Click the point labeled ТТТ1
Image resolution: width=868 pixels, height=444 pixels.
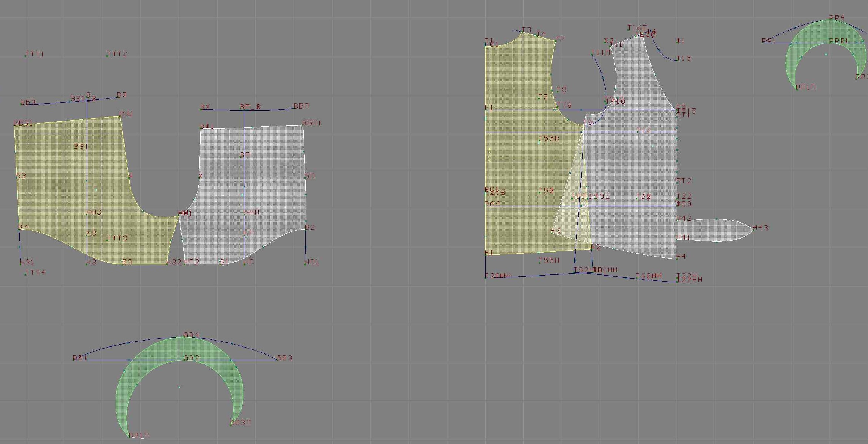pos(26,56)
